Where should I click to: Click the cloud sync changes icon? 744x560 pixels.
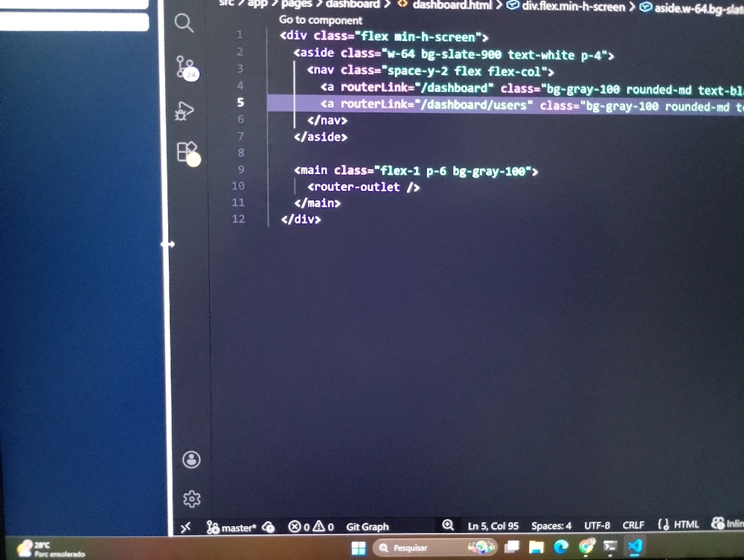(269, 527)
